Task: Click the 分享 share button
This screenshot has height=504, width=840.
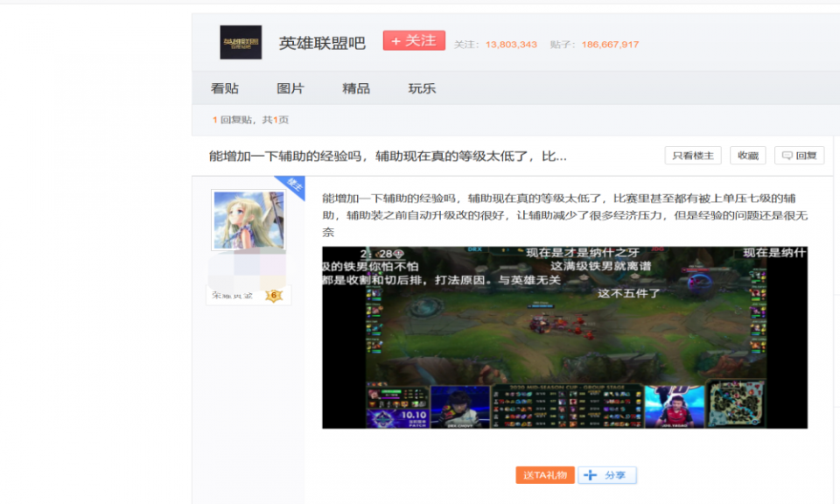Action: pyautogui.click(x=607, y=475)
